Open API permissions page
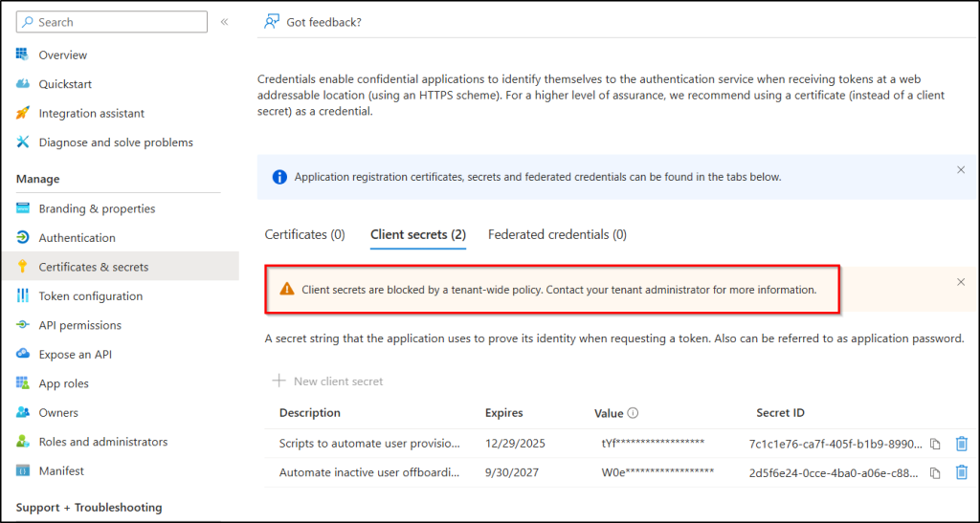 pos(79,325)
